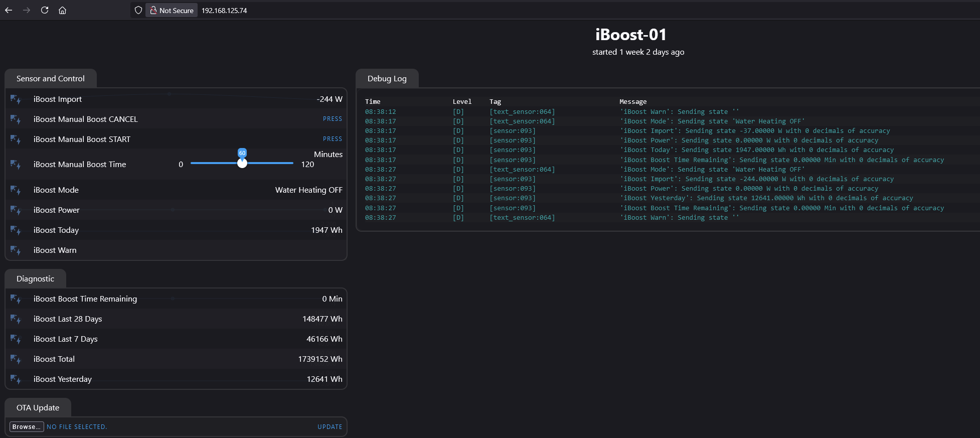Click the Level column header in Debug Log
The height and width of the screenshot is (438, 980).
[x=462, y=102]
